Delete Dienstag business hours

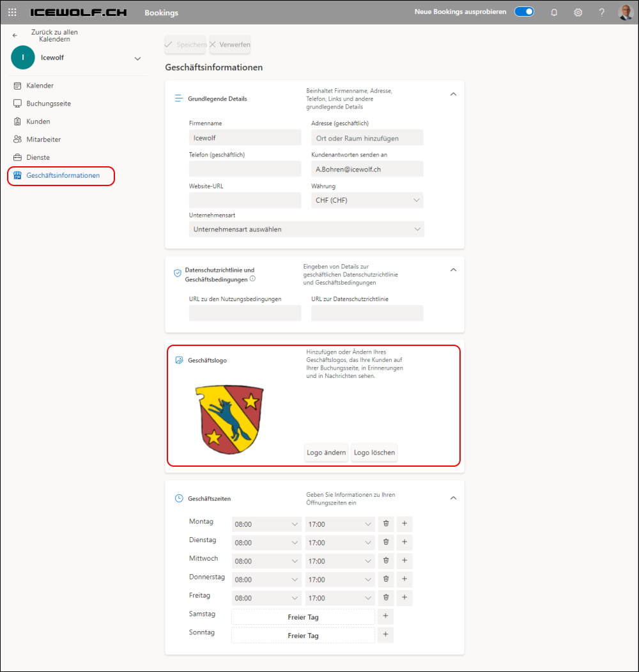386,542
